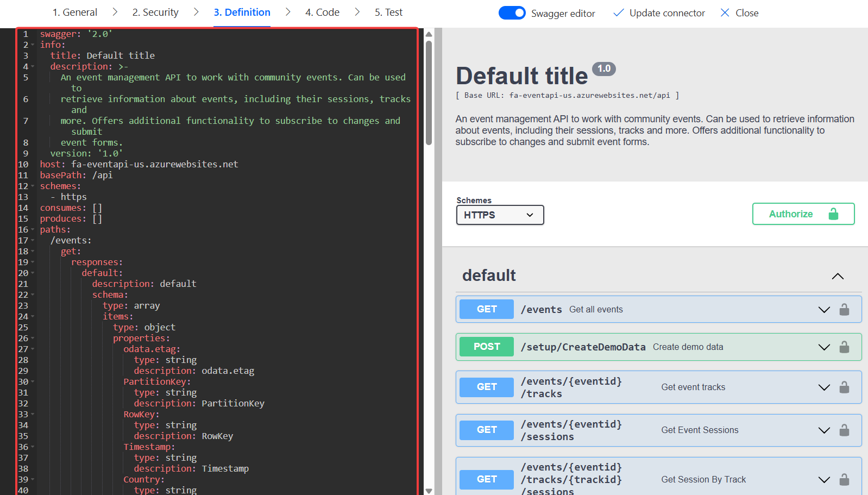Click the /setup/CreateDemoData path text
Viewport: 868px width, 495px height.
pos(583,347)
